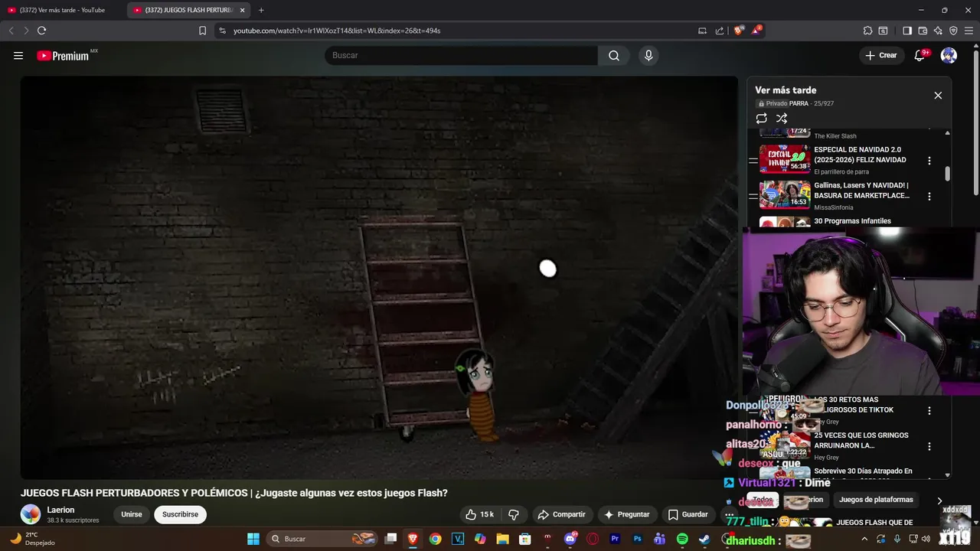Viewport: 980px width, 551px height.
Task: Go back in browser history
Action: pyautogui.click(x=11, y=31)
